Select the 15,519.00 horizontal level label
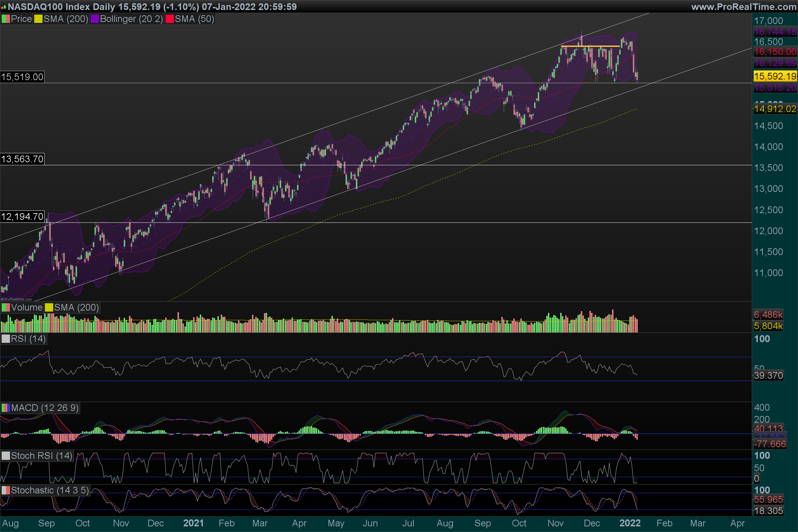Screen dimensions: 798x532 click(22, 77)
